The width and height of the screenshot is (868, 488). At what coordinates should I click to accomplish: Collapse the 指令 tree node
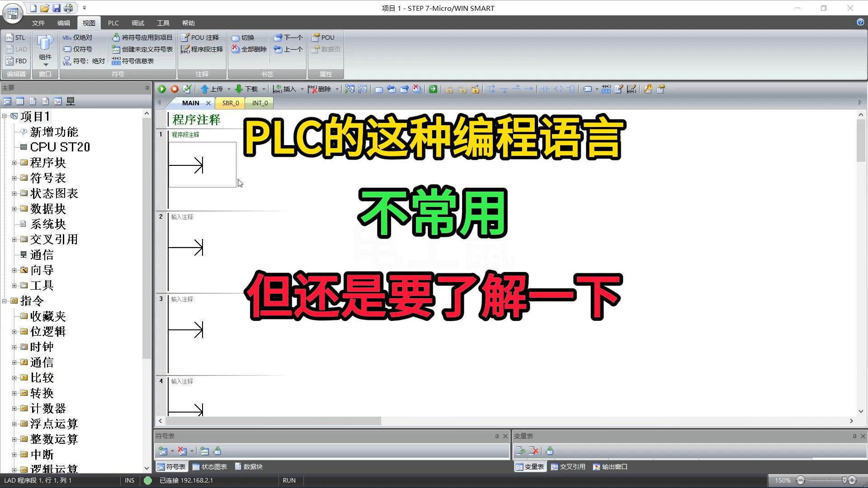click(4, 301)
